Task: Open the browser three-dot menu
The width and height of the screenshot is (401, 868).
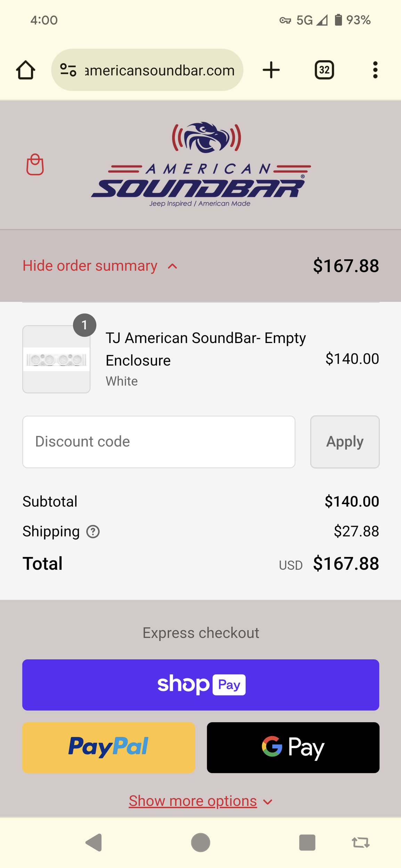Action: pos(375,70)
